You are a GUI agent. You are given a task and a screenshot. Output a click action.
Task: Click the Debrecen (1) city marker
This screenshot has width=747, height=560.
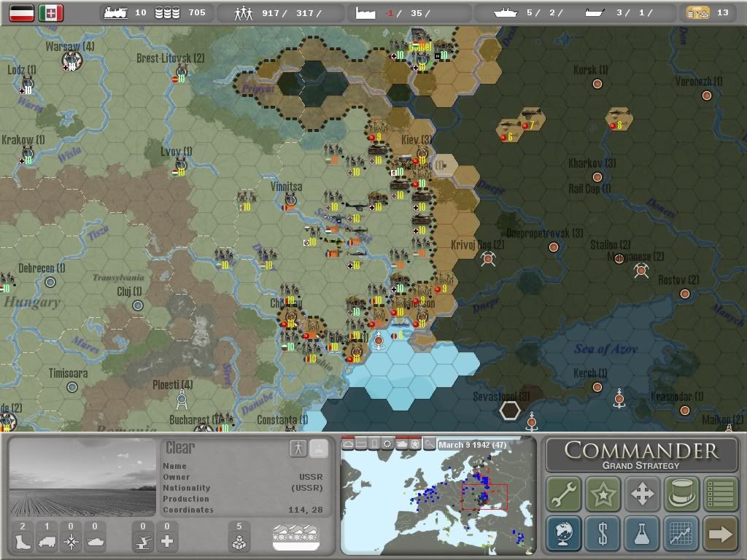[50, 282]
